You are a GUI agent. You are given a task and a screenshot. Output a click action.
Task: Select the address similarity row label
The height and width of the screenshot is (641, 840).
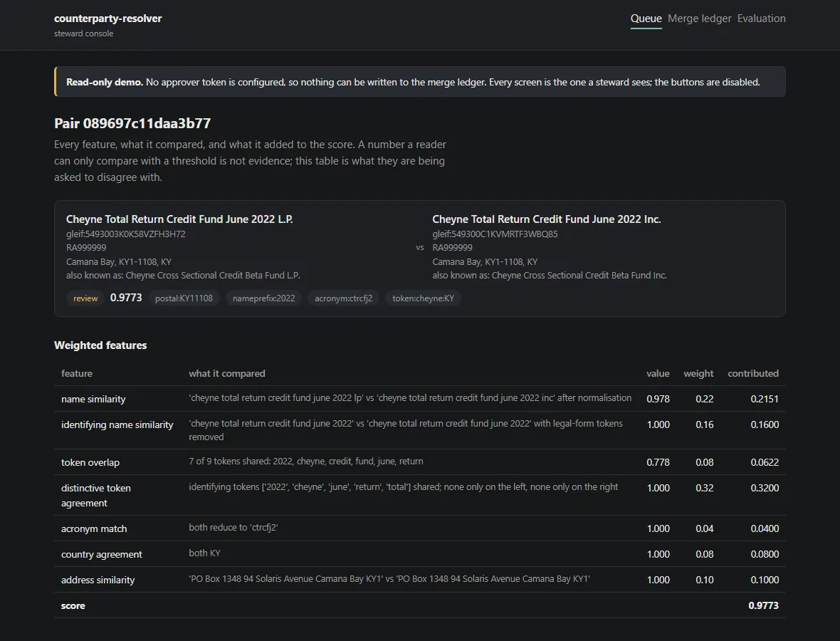pos(98,580)
